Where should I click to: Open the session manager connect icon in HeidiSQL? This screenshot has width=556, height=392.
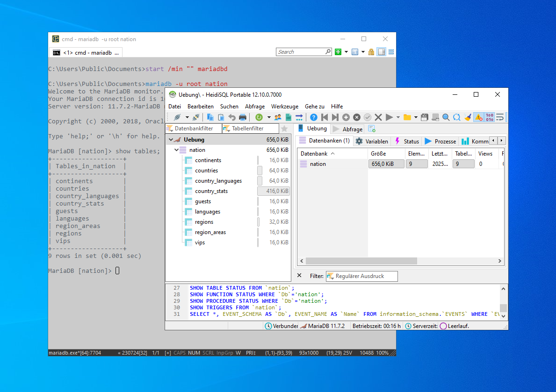tap(177, 117)
